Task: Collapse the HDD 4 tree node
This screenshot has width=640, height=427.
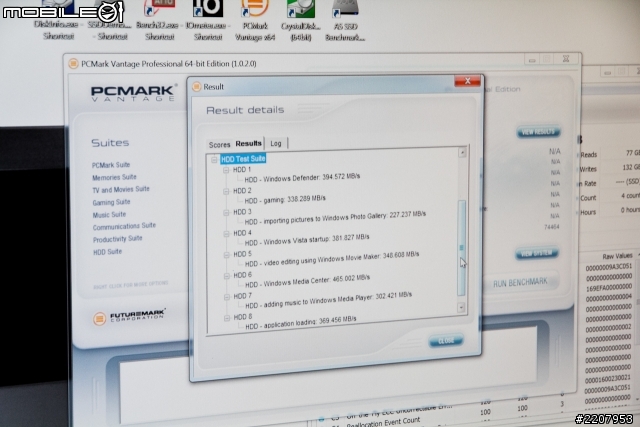Action: tap(226, 234)
